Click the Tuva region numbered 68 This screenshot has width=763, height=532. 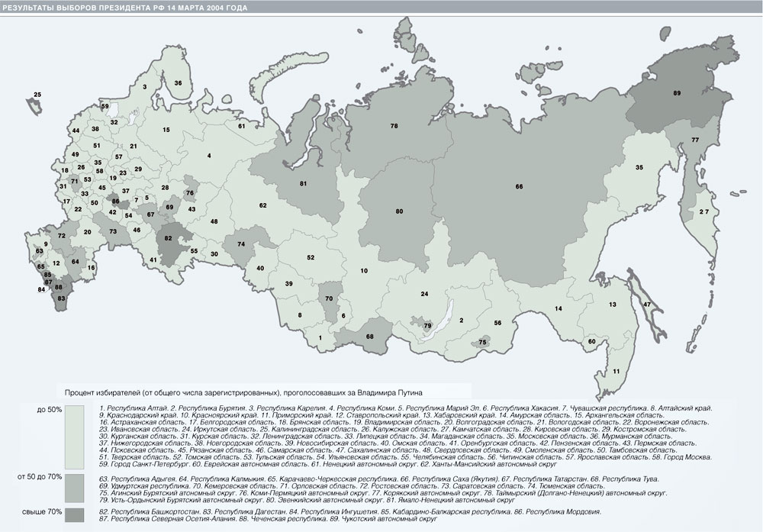point(369,337)
